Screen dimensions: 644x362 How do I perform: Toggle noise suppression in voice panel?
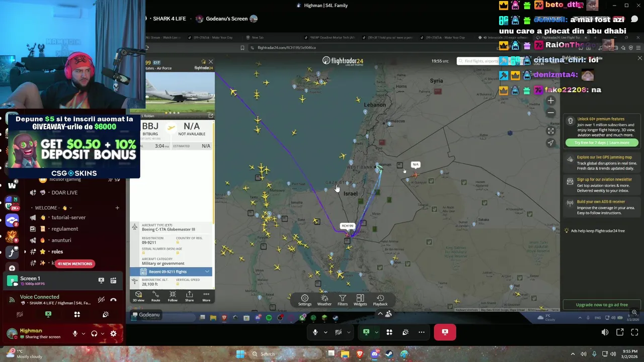click(x=101, y=300)
